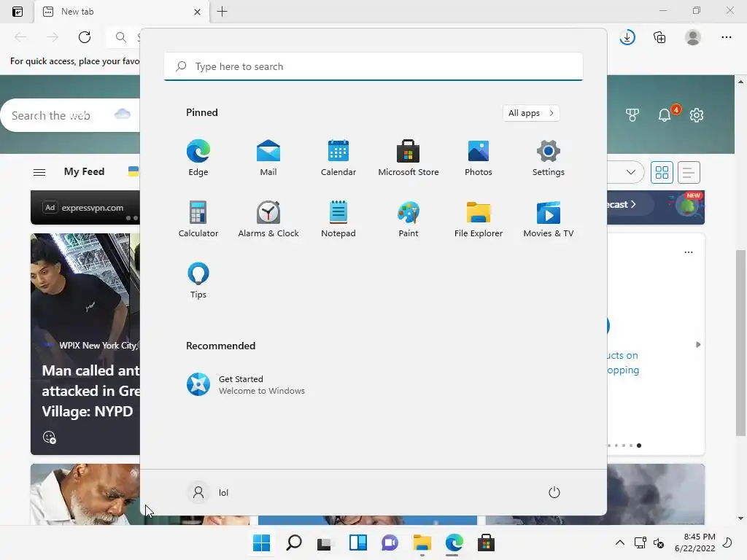747x560 pixels.
Task: Open Task View on taskbar
Action: tap(325, 542)
